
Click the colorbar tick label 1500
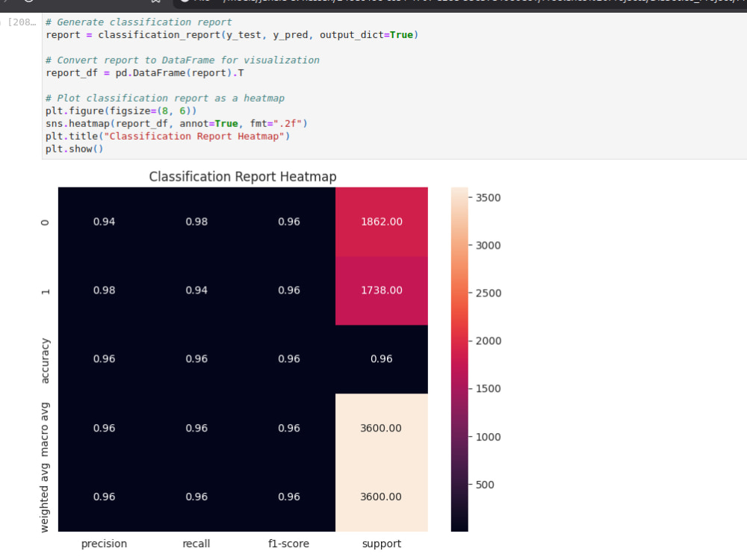click(489, 388)
